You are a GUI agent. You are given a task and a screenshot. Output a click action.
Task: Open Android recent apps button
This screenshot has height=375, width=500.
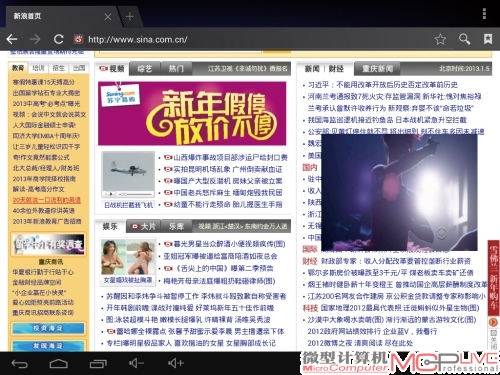click(98, 364)
